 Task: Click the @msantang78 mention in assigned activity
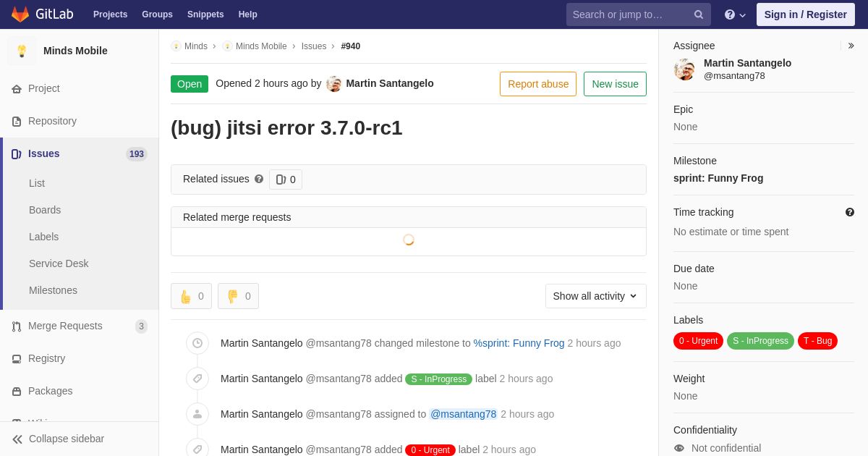coord(463,414)
